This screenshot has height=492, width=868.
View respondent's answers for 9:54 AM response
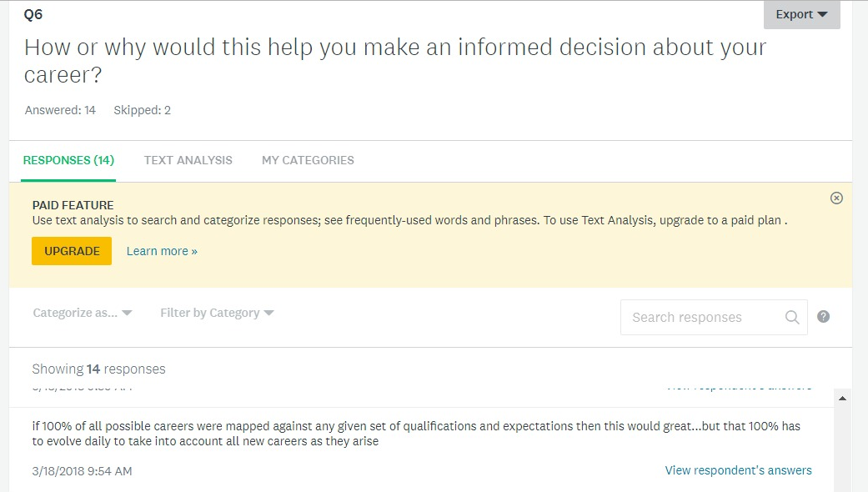[x=738, y=470]
